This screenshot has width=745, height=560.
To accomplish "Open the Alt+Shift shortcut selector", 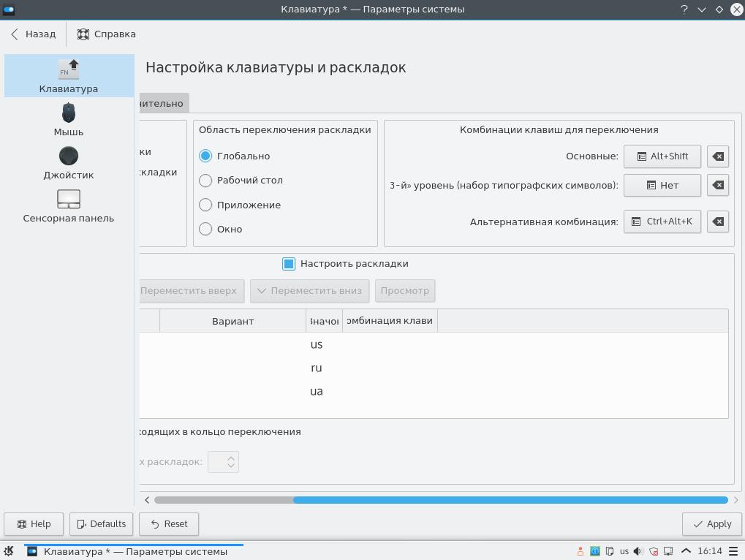I will (x=662, y=156).
